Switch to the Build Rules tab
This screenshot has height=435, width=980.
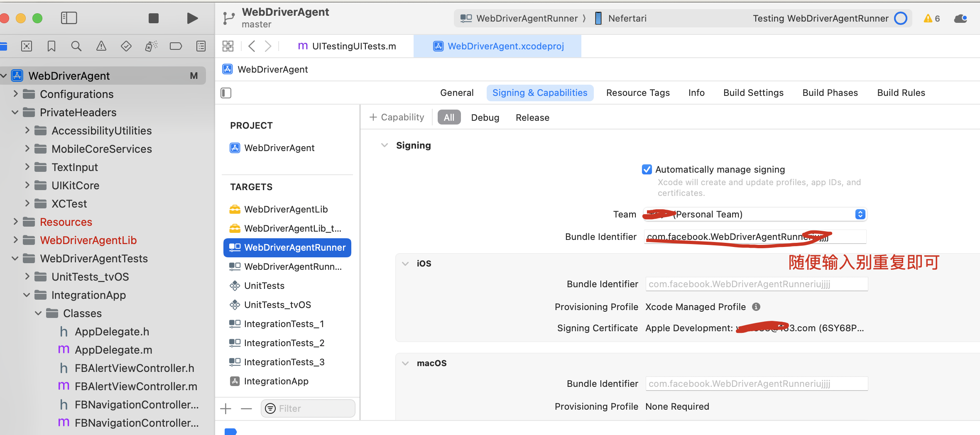901,93
